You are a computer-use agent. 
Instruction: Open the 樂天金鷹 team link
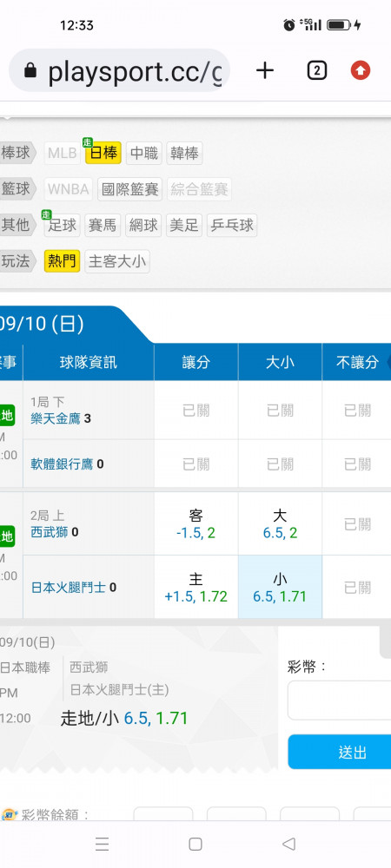point(56,418)
